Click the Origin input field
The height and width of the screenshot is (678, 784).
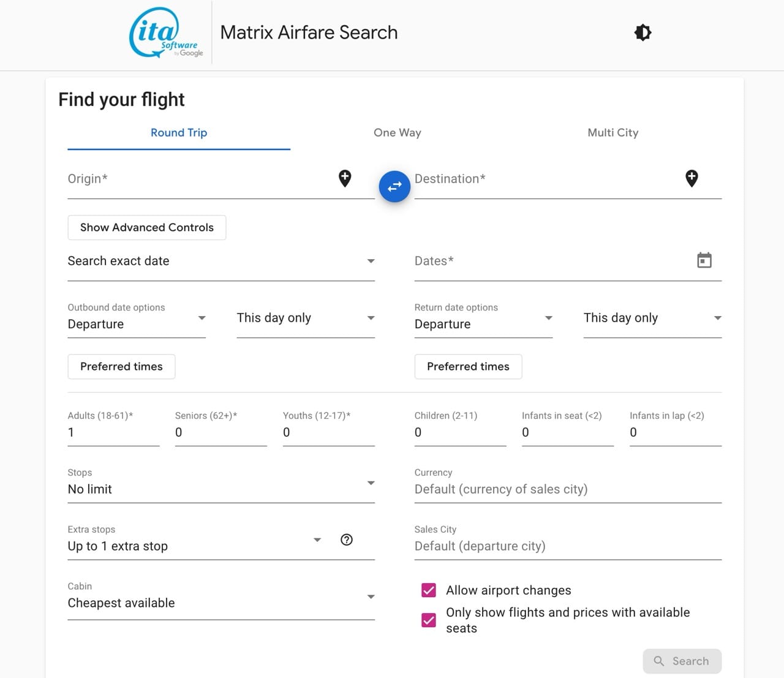point(184,179)
